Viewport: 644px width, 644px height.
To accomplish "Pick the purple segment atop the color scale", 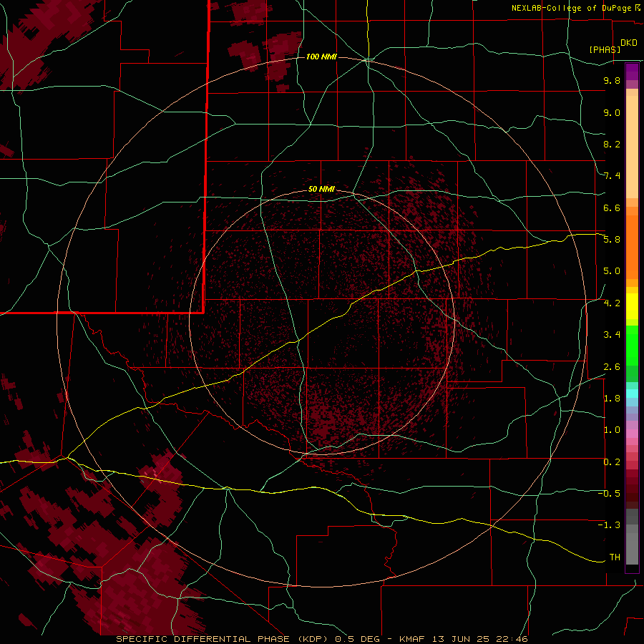I will [632, 72].
